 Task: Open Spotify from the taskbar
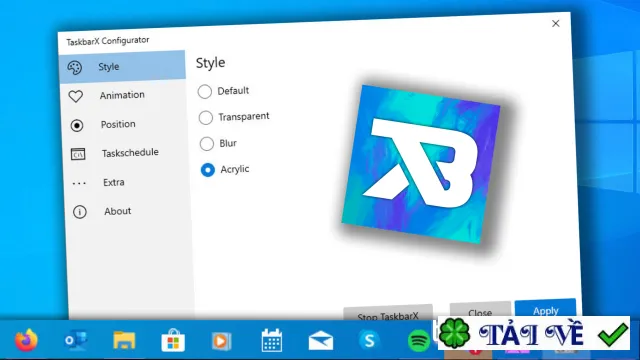point(419,341)
